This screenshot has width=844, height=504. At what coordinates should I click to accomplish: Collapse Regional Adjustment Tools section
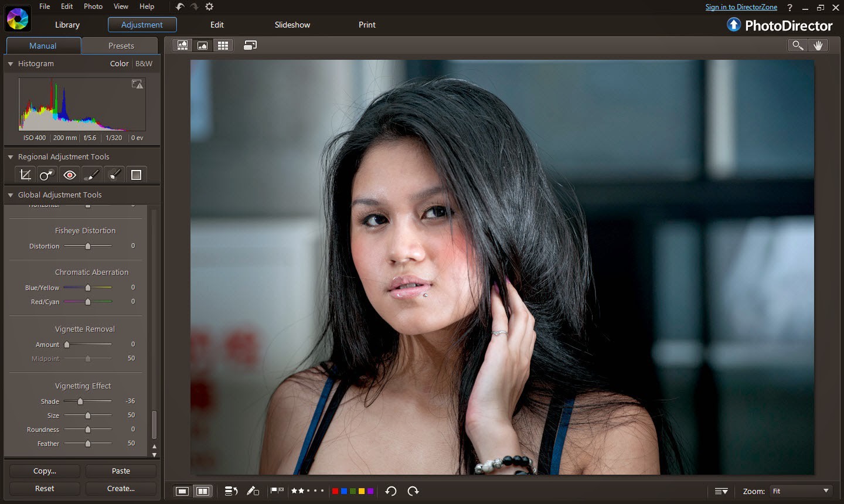(11, 156)
